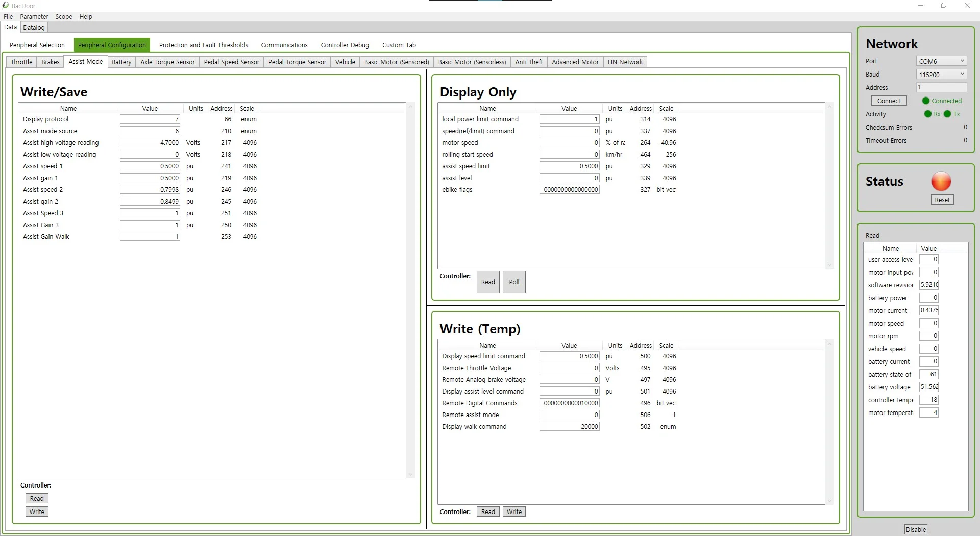The width and height of the screenshot is (980, 536).
Task: Click the BacDoor app icon in title bar
Action: pos(6,6)
